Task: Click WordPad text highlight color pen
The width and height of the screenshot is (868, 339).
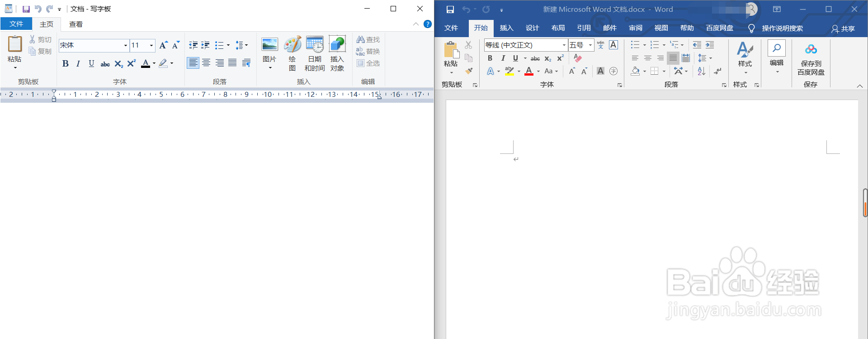Action: 163,63
